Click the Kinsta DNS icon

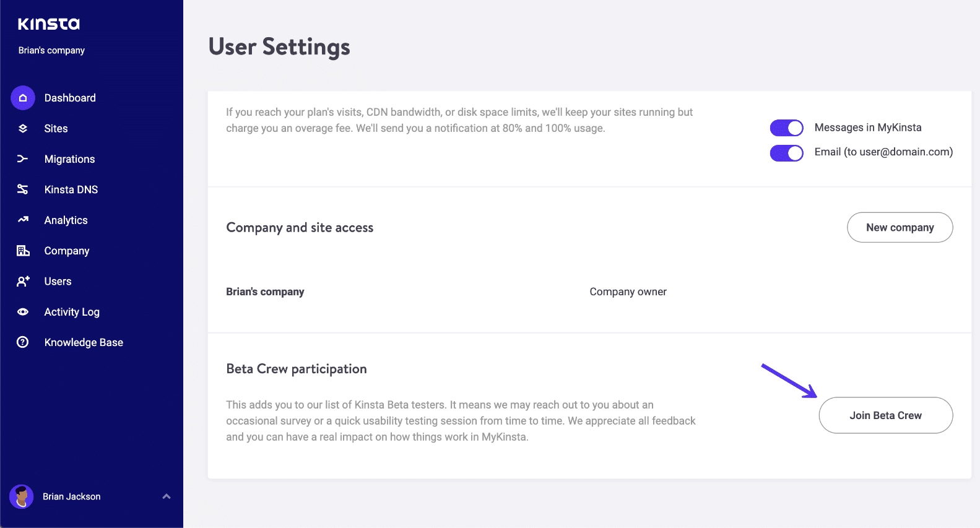[x=23, y=189]
